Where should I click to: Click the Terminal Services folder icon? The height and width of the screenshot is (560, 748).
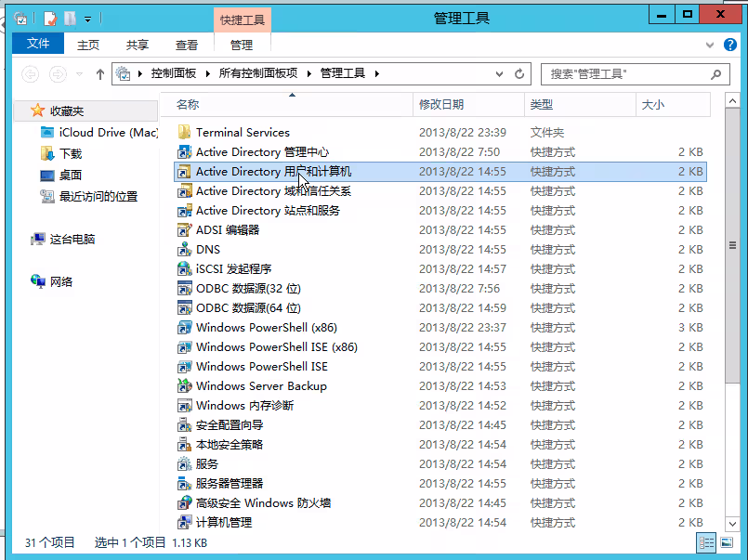(x=184, y=133)
